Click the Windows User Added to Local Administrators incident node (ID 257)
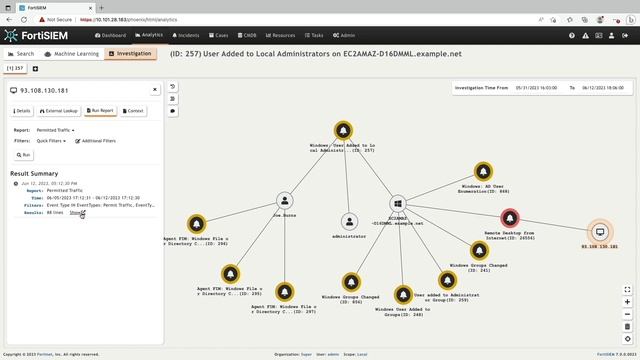Screen dimensions: 640x360 pos(343,131)
